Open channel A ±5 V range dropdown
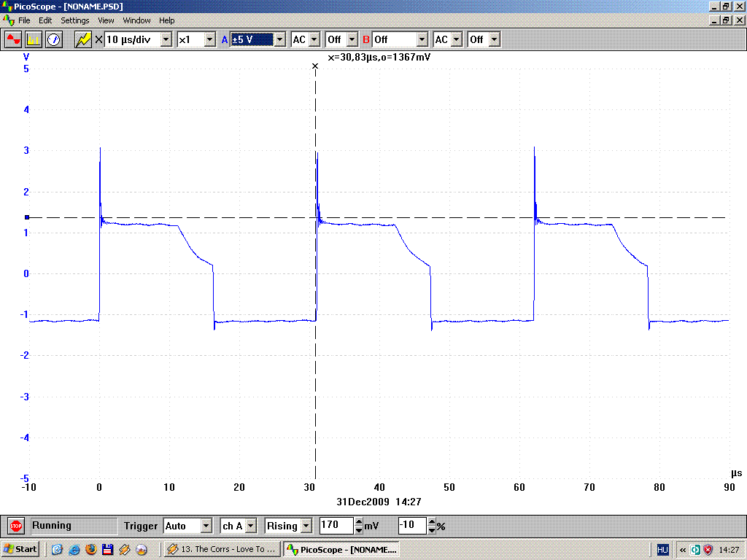The image size is (747, 560). (x=280, y=39)
